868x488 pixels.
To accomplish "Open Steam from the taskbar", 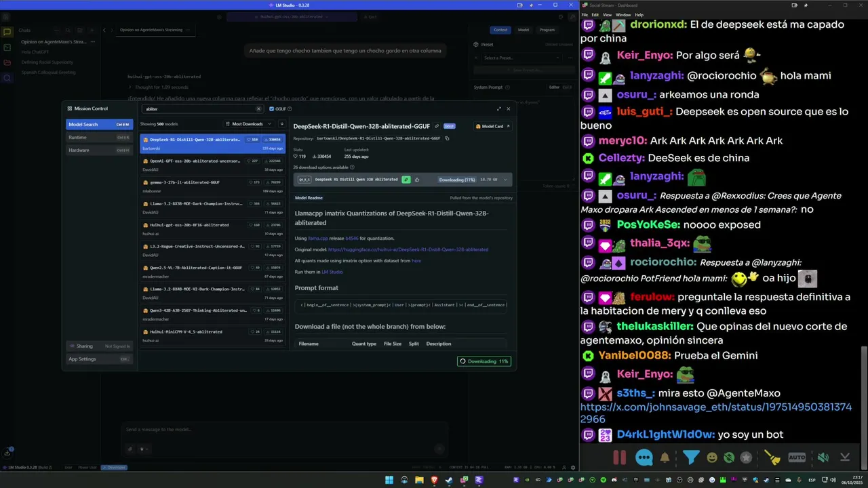I will 449,480.
